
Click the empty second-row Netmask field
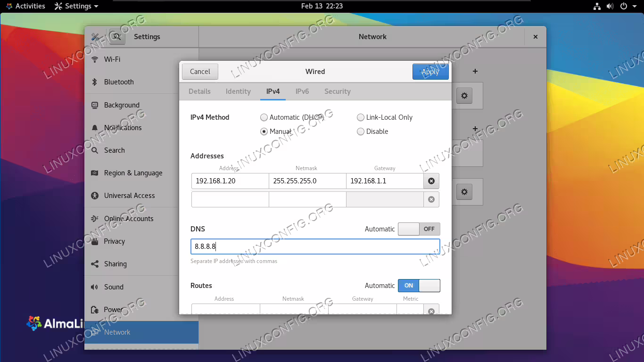pyautogui.click(x=307, y=199)
